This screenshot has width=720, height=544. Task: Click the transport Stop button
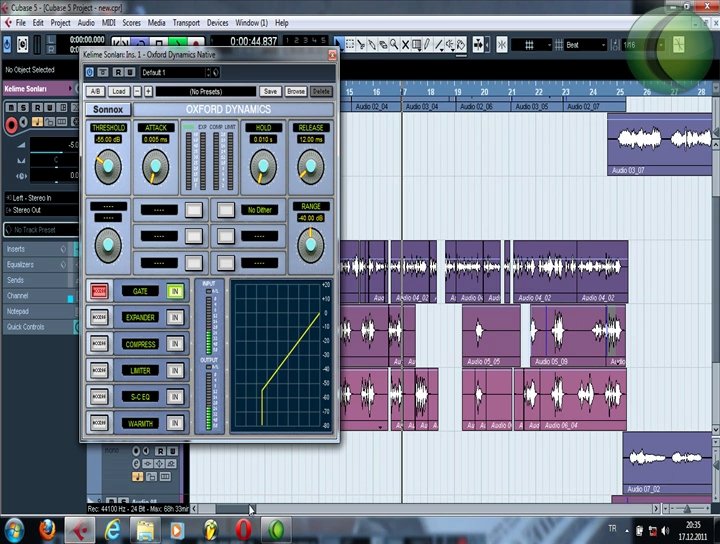pyautogui.click(x=159, y=43)
